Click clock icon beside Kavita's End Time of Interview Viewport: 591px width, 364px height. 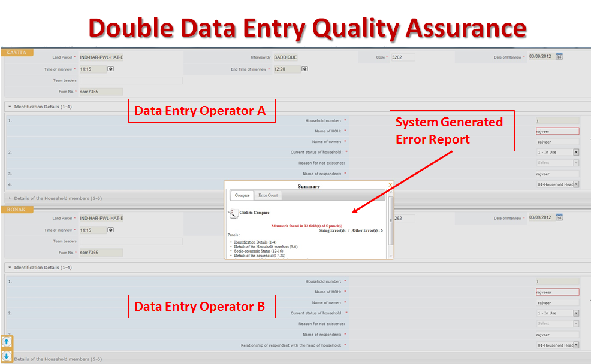[304, 69]
